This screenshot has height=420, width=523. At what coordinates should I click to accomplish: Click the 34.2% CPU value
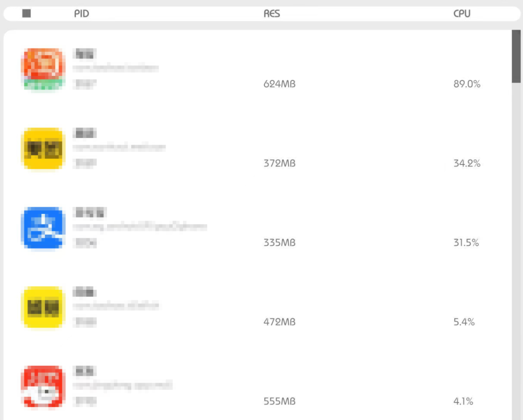point(467,164)
